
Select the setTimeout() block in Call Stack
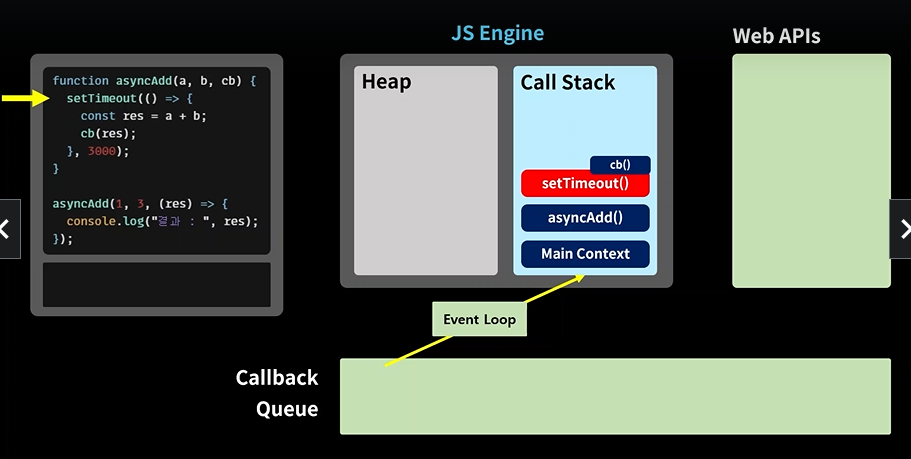(x=585, y=184)
